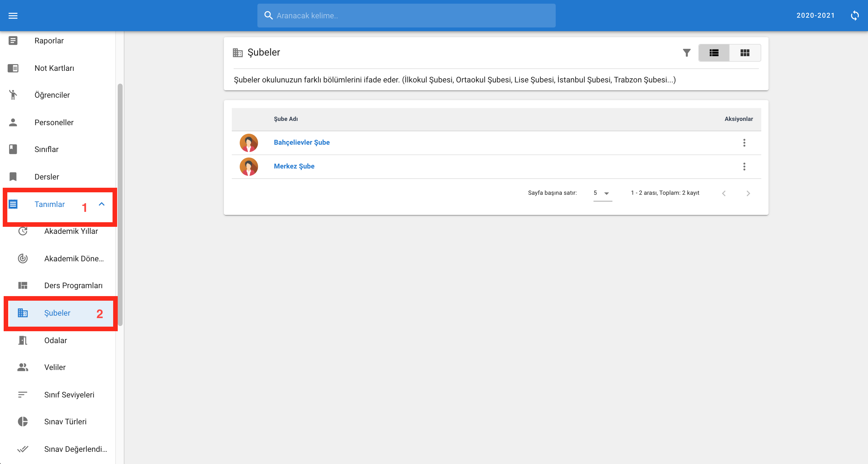868x464 pixels.
Task: Click the sync refresh icon
Action: pyautogui.click(x=855, y=16)
